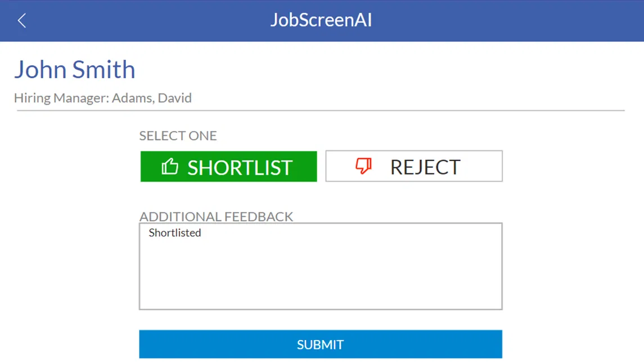Viewport: 644px width, 362px height.
Task: Click the SHORTLIST label text
Action: tap(240, 168)
